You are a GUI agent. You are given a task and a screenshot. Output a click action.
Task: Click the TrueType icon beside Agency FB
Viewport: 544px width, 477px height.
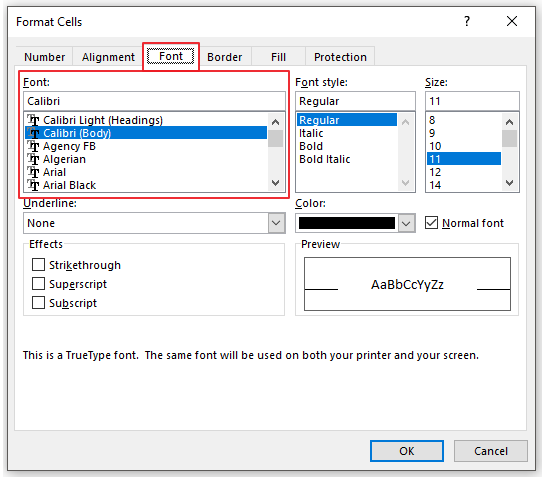(33, 146)
